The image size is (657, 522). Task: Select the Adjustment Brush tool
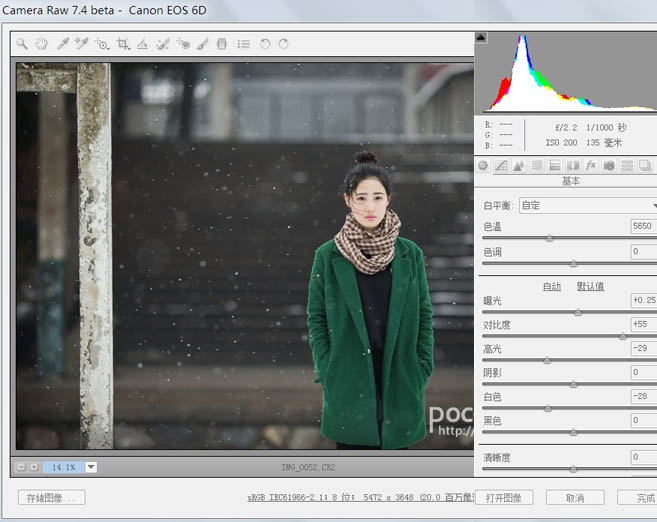[203, 44]
